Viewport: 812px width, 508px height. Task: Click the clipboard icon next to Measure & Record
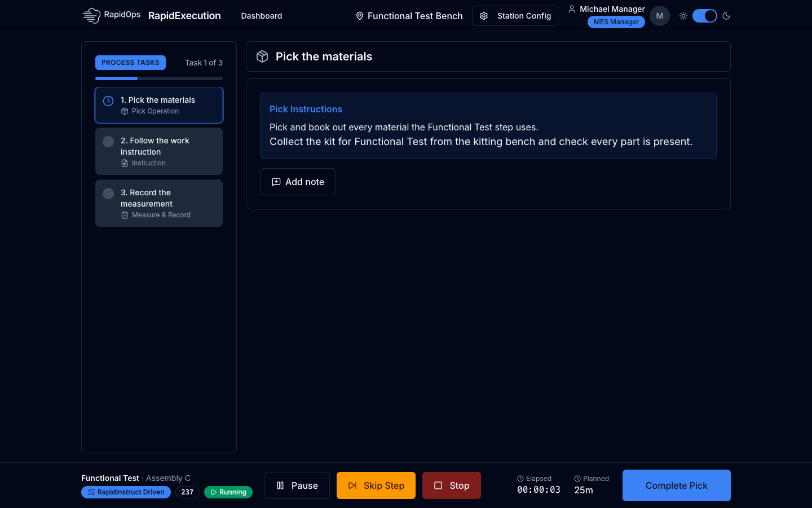tap(125, 215)
